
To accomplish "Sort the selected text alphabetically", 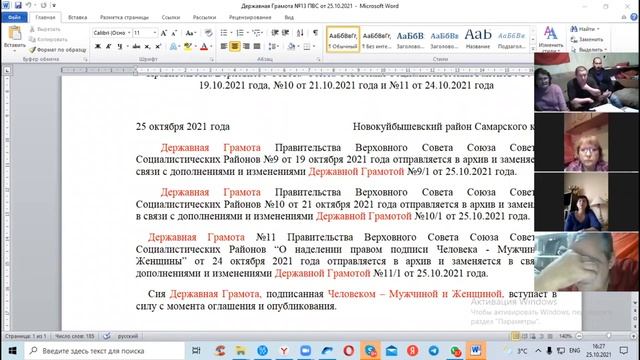I will tap(300, 33).
